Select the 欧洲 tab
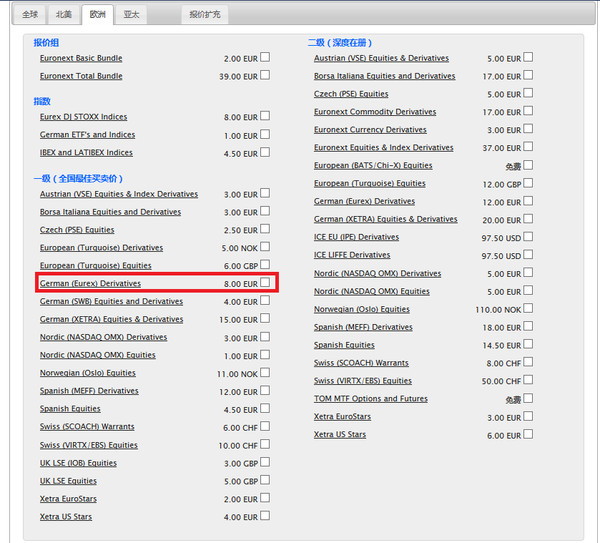The height and width of the screenshot is (543, 600). 97,15
